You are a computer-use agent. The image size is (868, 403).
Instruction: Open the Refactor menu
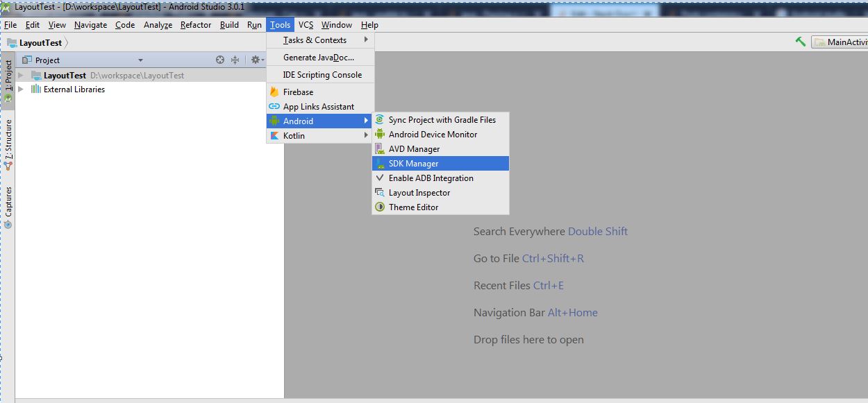pyautogui.click(x=196, y=25)
